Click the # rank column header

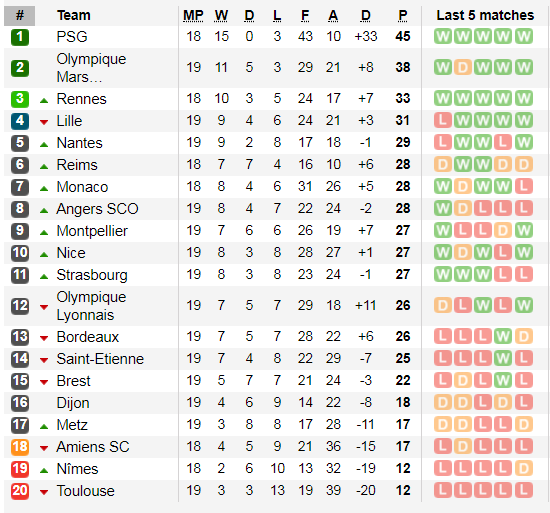20,15
